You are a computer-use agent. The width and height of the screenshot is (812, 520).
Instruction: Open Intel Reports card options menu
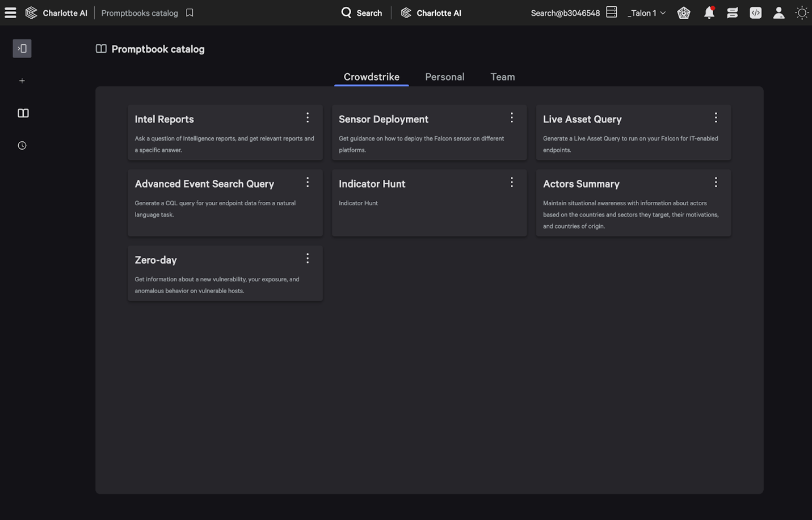(x=308, y=117)
